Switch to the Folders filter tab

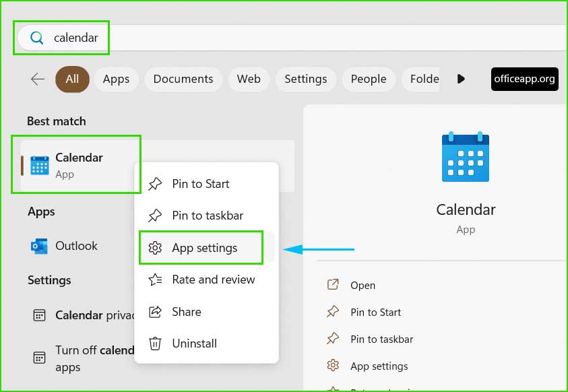[421, 79]
